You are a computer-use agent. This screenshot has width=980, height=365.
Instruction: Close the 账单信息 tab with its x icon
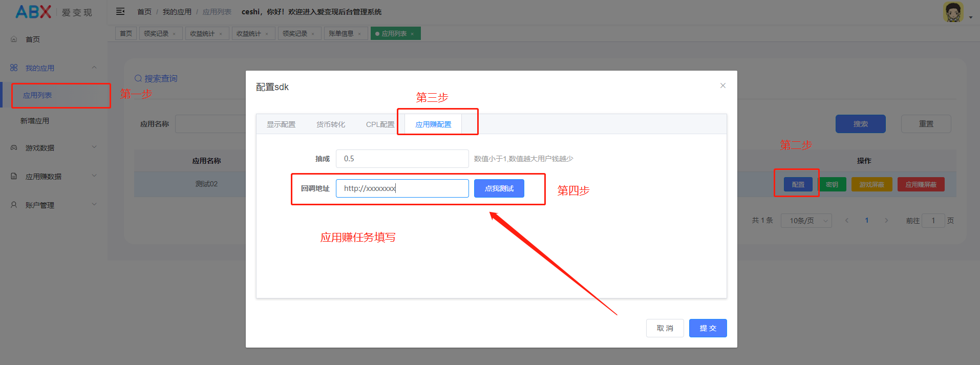(359, 34)
